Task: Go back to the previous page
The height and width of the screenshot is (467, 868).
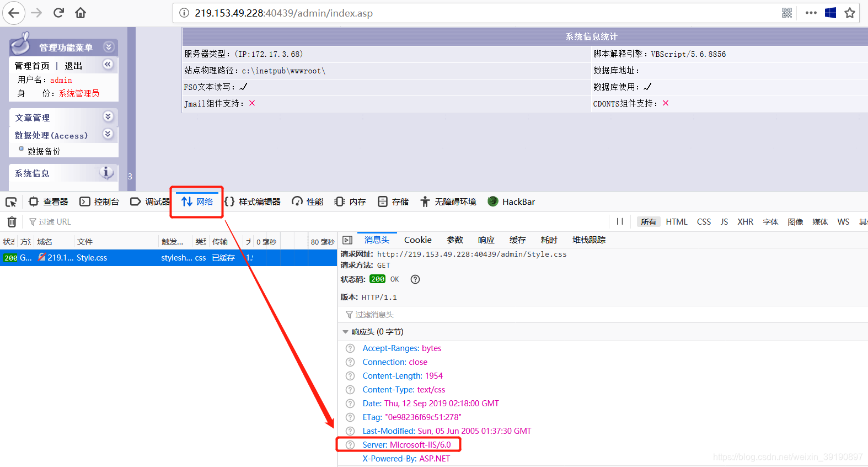Action: (x=14, y=13)
